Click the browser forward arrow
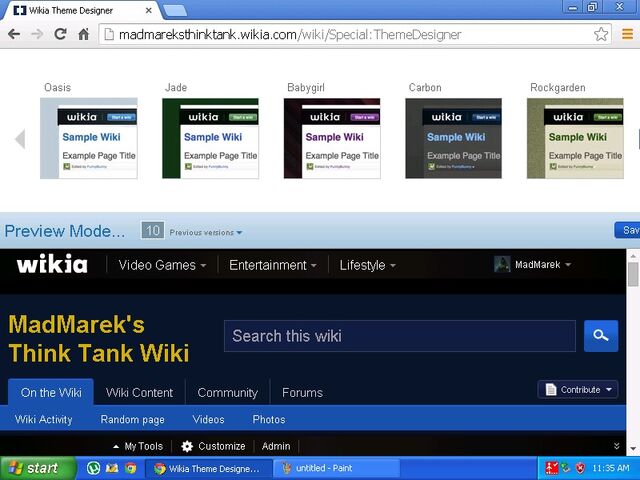This screenshot has width=640, height=480. tap(37, 34)
